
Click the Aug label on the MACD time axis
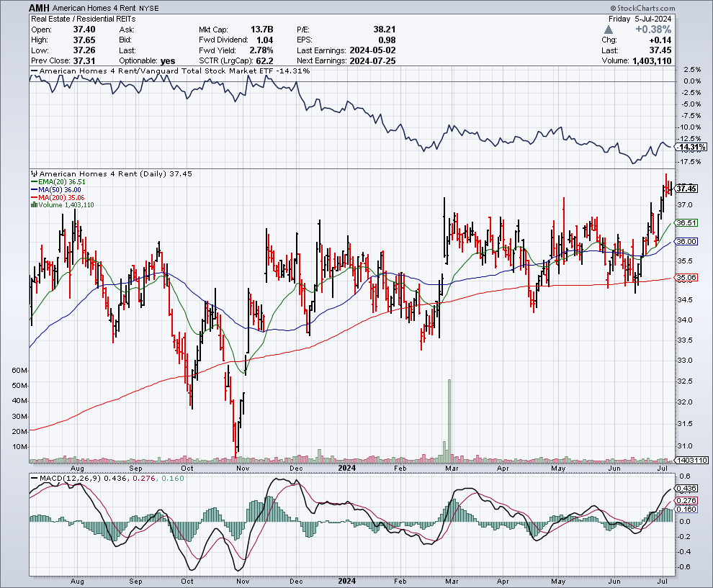[77, 582]
